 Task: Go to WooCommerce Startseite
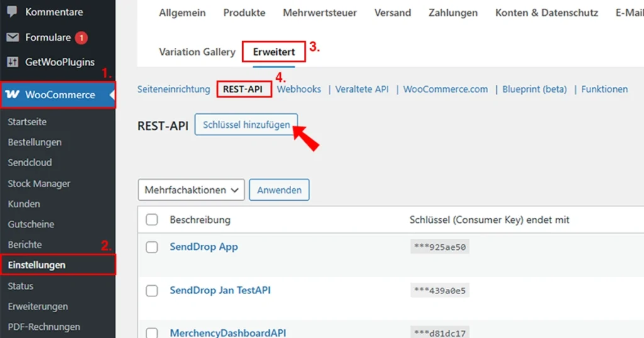(27, 121)
